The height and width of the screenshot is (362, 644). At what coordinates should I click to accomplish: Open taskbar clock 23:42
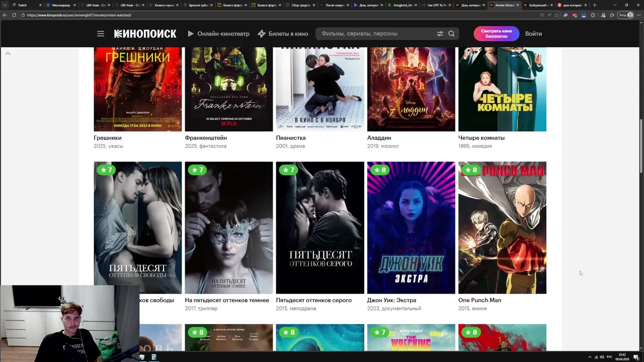623,357
